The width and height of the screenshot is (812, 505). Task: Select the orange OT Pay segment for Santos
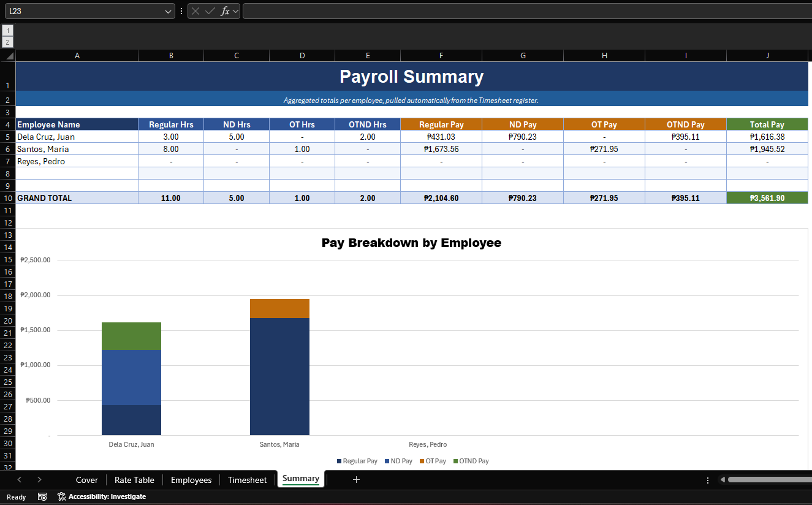279,309
